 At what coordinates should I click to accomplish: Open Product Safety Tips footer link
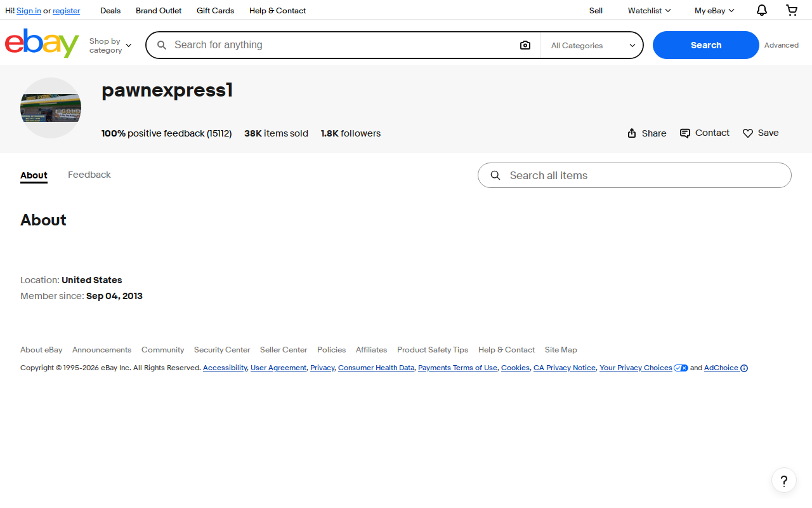pyautogui.click(x=433, y=350)
